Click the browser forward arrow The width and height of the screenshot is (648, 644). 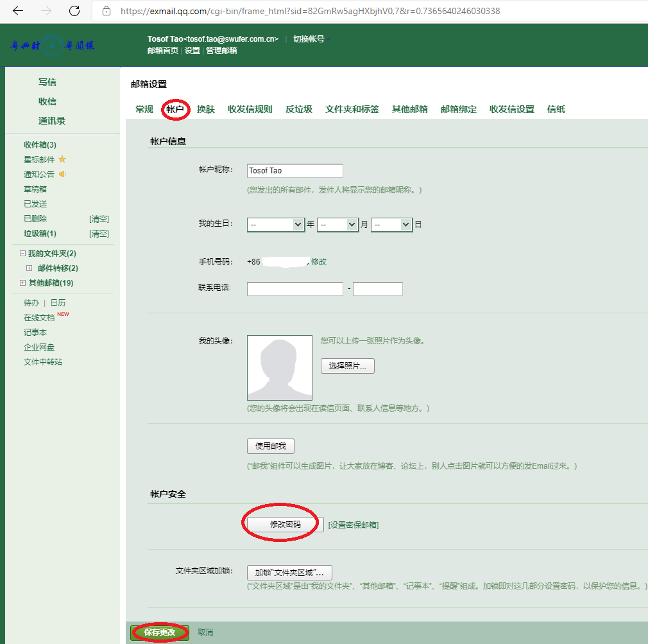[x=46, y=11]
